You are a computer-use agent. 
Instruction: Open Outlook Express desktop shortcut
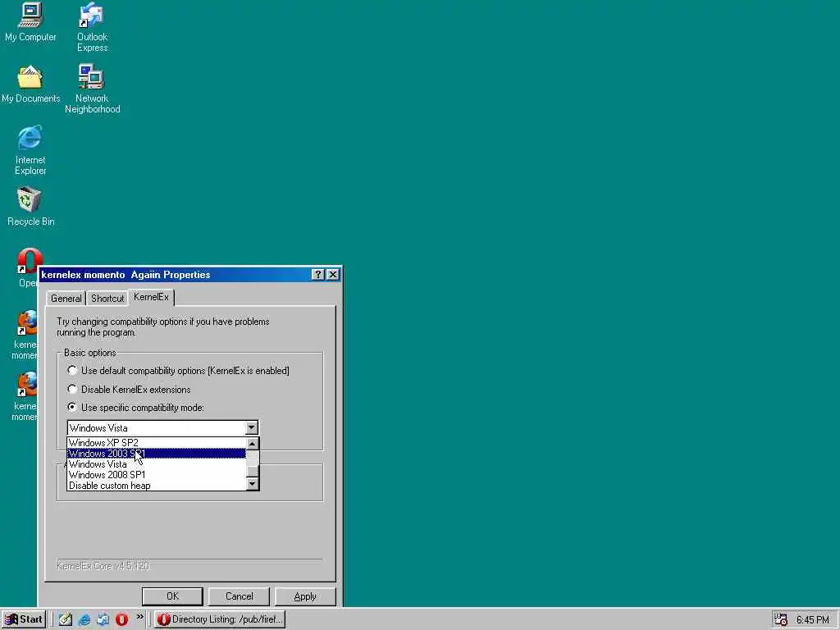coord(92,27)
